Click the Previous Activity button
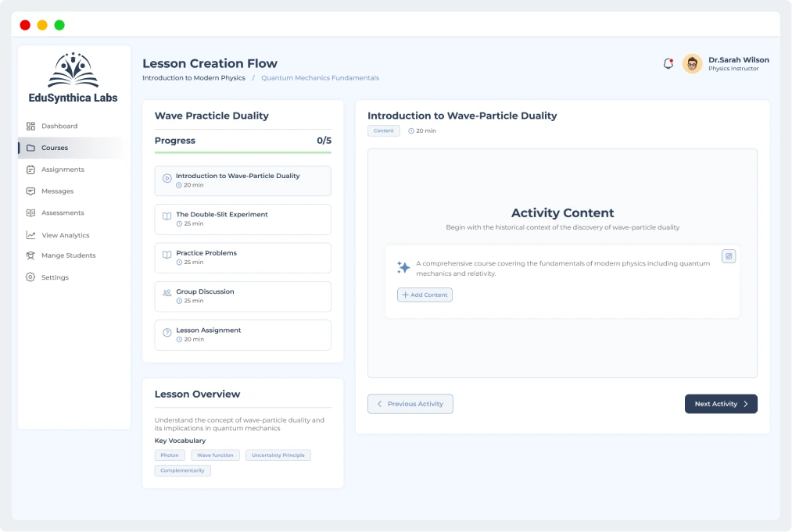 (x=410, y=404)
